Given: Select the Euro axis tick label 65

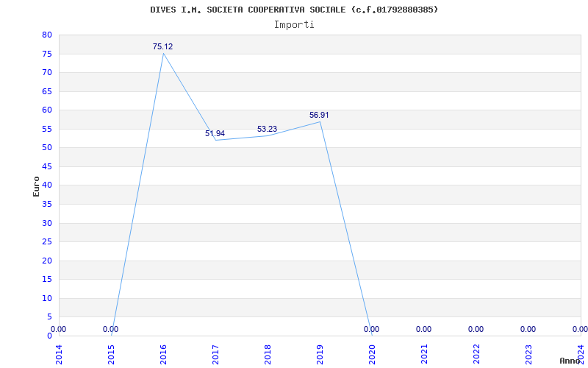Looking at the screenshot, I should click(x=47, y=91).
